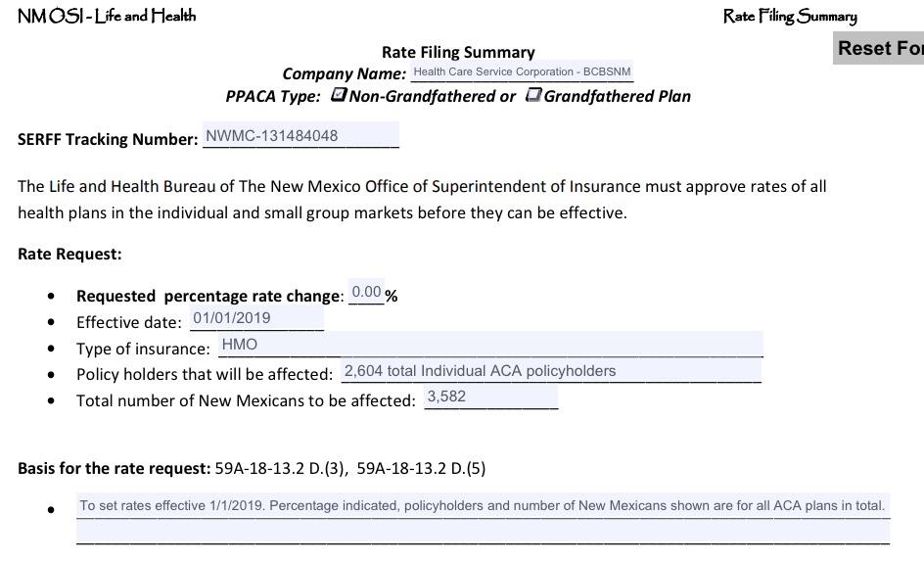Image resolution: width=924 pixels, height=561 pixels.
Task: Click the script-style Rate Filing Summary page header
Action: [x=789, y=16]
